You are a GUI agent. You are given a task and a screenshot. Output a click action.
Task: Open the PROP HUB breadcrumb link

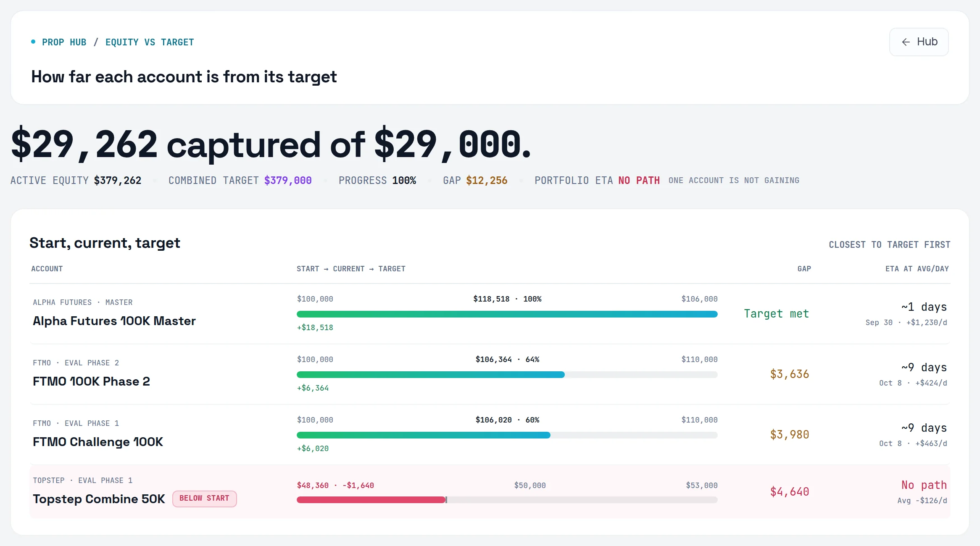click(64, 42)
